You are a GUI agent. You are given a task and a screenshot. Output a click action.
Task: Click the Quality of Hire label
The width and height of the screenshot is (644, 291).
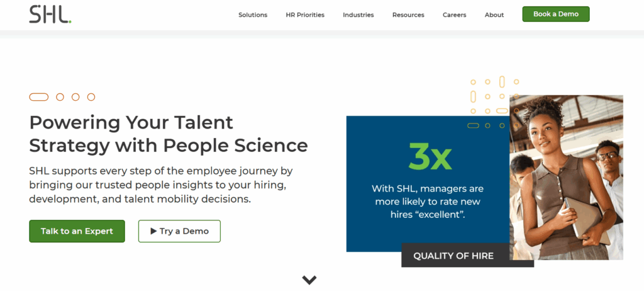pos(453,256)
